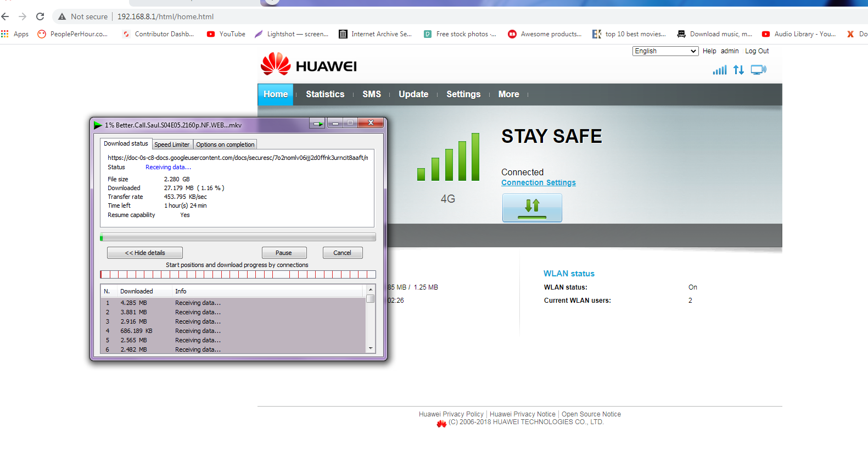
Task: Open the Awesome products bookmark
Action: tap(545, 34)
